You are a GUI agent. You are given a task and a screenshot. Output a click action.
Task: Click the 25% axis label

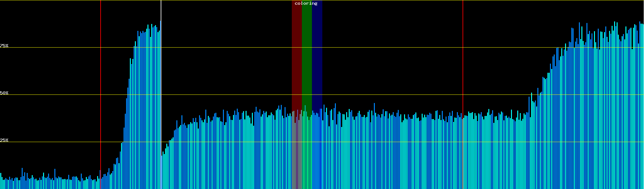coord(4,140)
